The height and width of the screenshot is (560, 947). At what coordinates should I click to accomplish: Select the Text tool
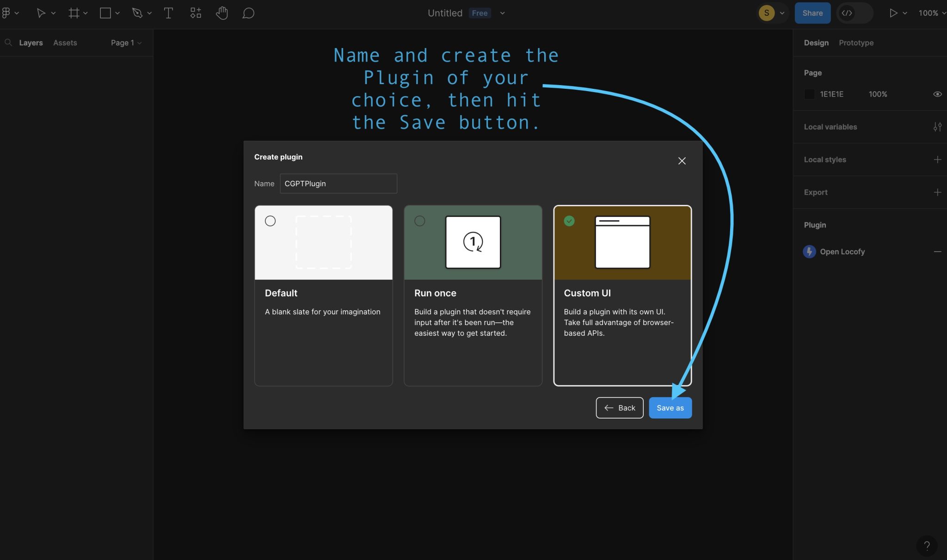(x=168, y=13)
